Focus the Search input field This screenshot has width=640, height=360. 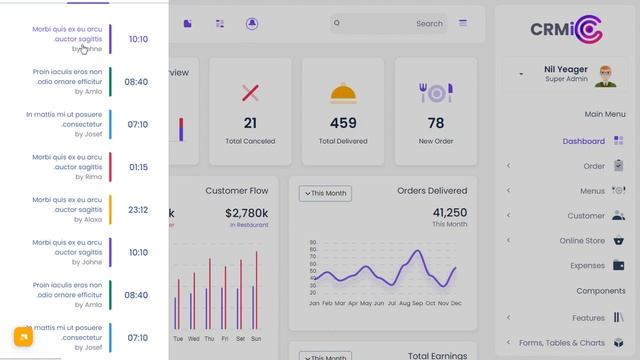coord(388,24)
